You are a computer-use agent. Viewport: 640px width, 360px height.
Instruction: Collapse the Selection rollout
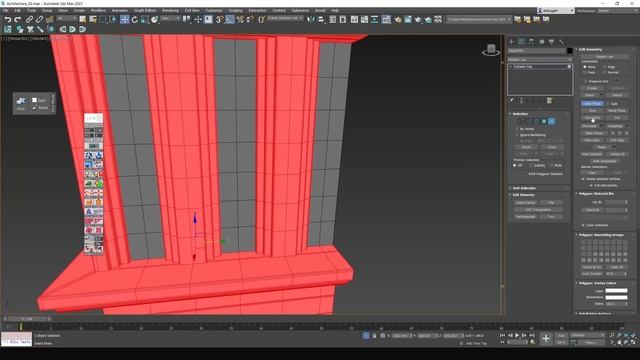pyautogui.click(x=520, y=114)
